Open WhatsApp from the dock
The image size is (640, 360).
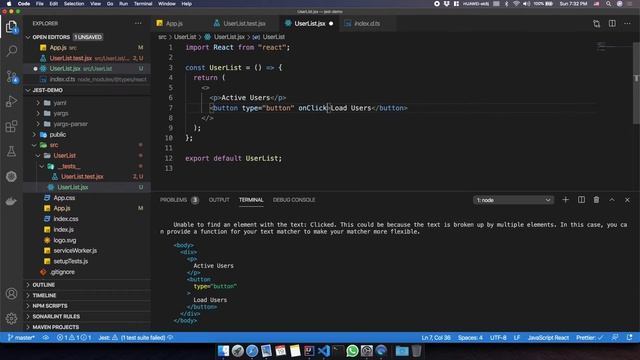[352, 351]
